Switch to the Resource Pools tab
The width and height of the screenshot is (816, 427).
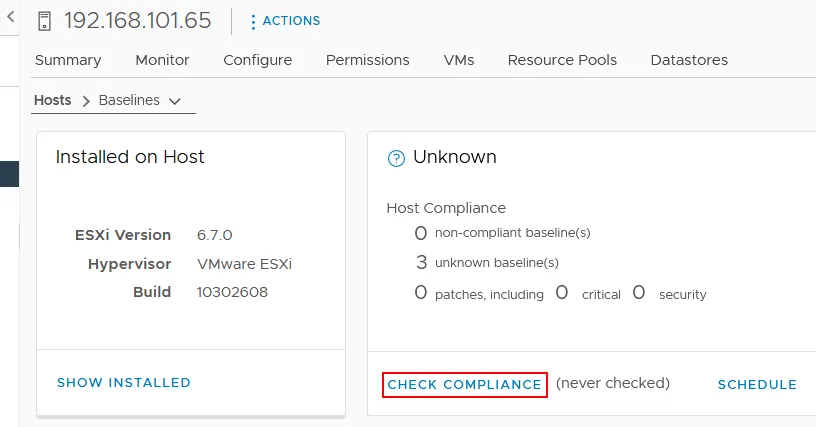tap(562, 60)
